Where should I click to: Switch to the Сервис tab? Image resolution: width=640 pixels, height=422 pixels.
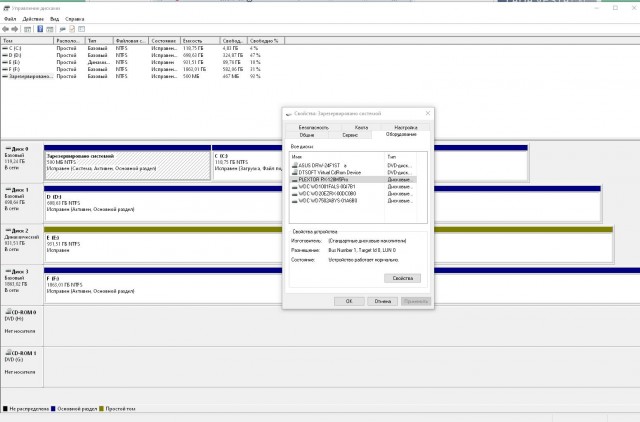tap(350, 135)
